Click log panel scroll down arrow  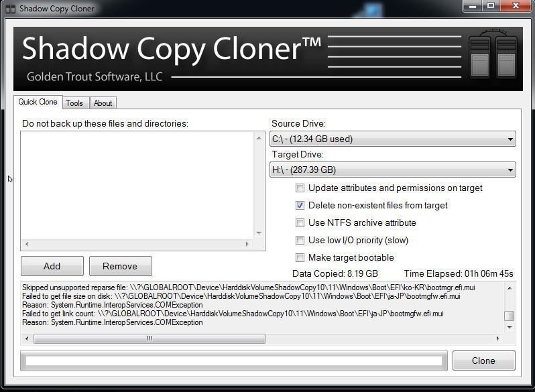tap(510, 328)
